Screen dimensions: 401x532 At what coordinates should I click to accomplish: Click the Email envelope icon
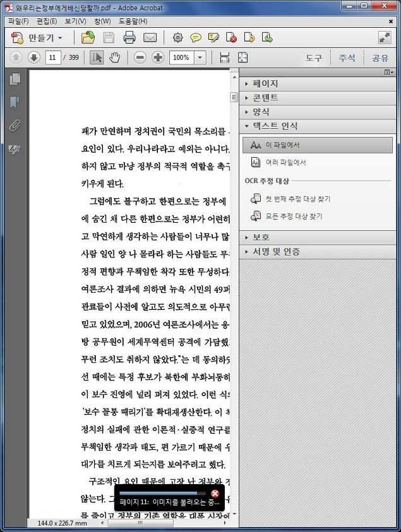coord(150,38)
